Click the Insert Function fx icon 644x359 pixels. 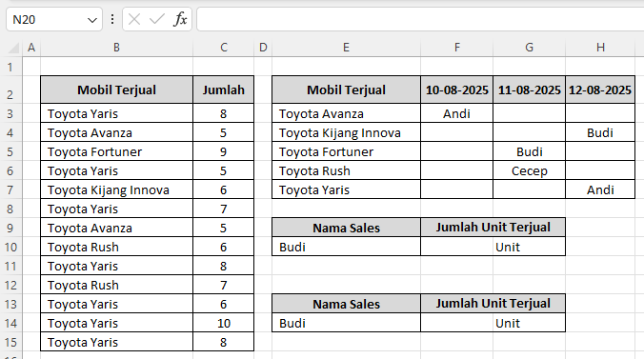click(x=180, y=19)
